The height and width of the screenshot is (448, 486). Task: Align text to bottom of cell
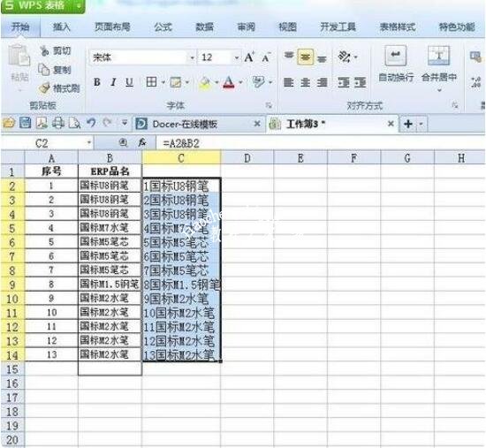[x=322, y=57]
